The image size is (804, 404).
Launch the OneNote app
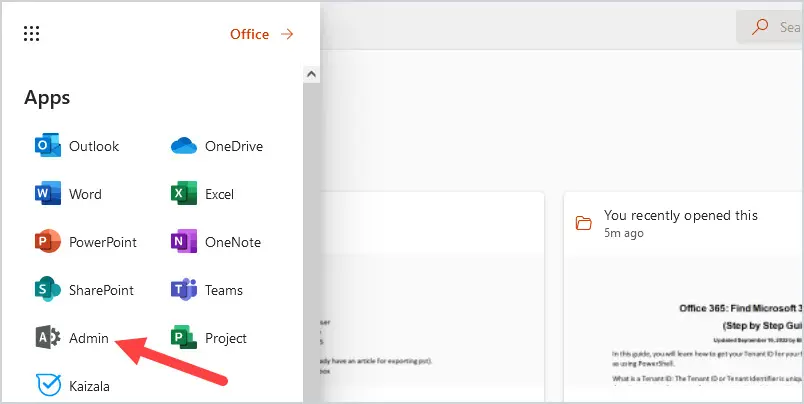tap(216, 242)
